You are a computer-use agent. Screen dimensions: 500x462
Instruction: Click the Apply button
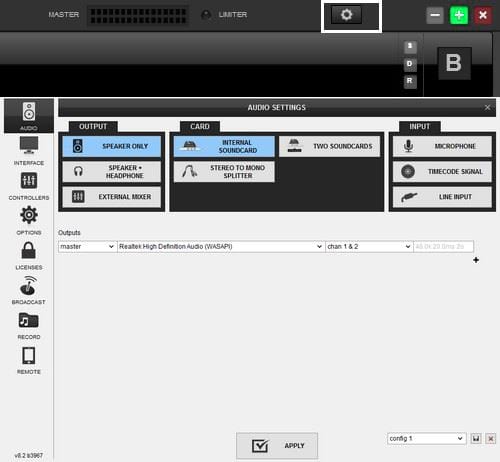coord(277,446)
